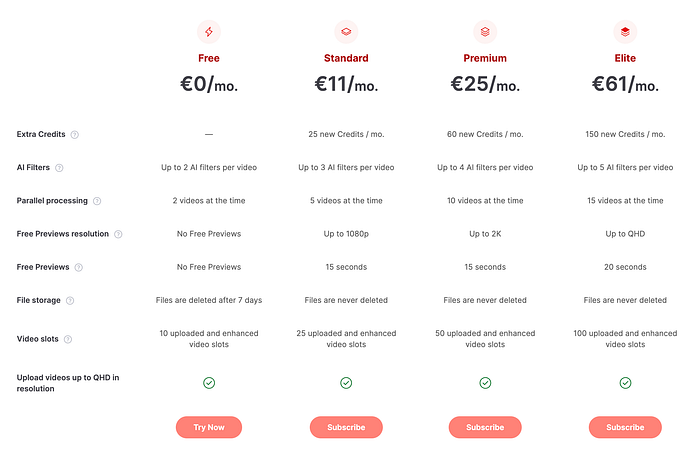Subscribe to the Standard plan
The height and width of the screenshot is (457, 700).
tap(346, 427)
